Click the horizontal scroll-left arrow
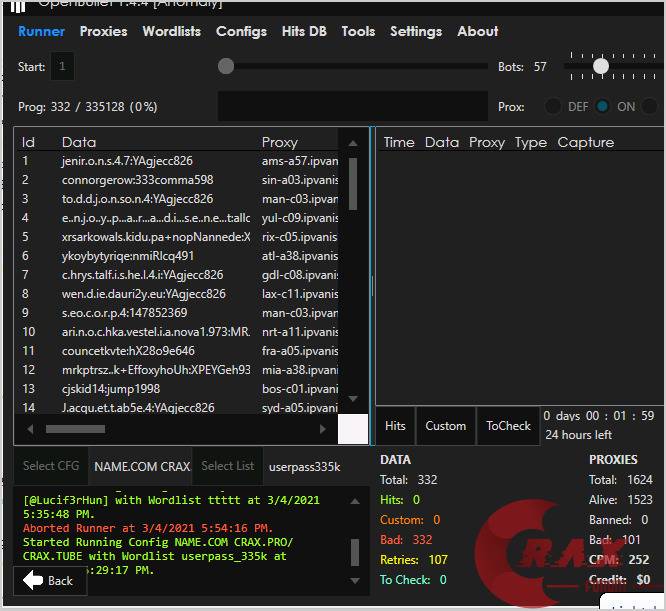The image size is (666, 611). [30, 429]
